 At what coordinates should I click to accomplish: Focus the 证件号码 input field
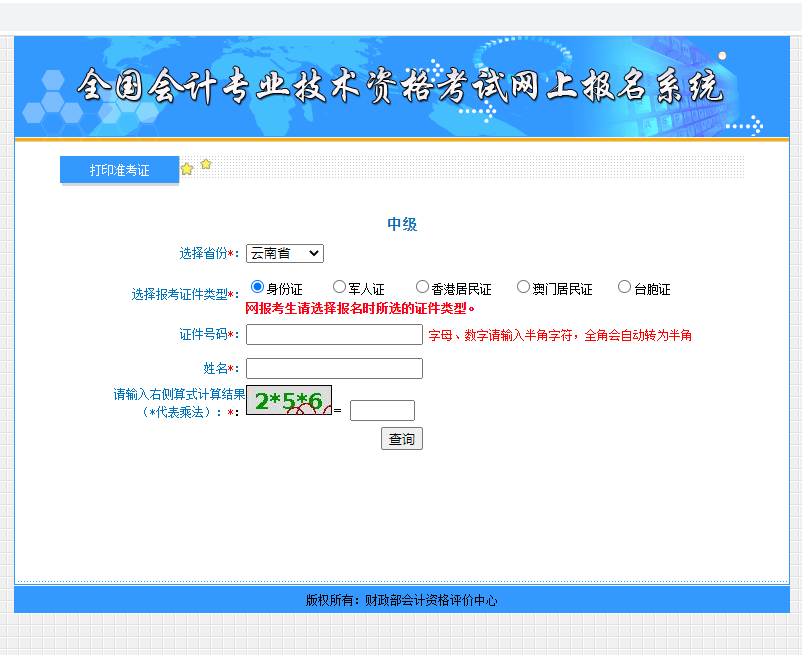pyautogui.click(x=334, y=335)
